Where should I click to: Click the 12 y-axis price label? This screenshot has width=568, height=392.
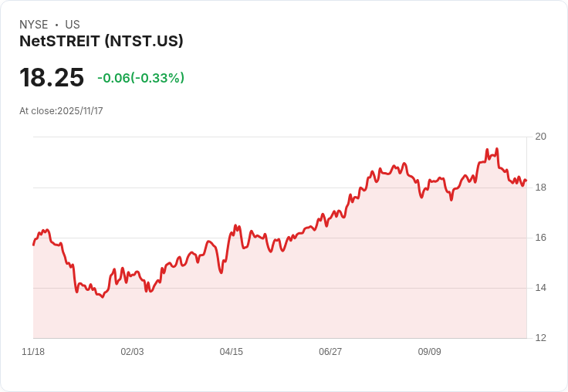(x=541, y=338)
